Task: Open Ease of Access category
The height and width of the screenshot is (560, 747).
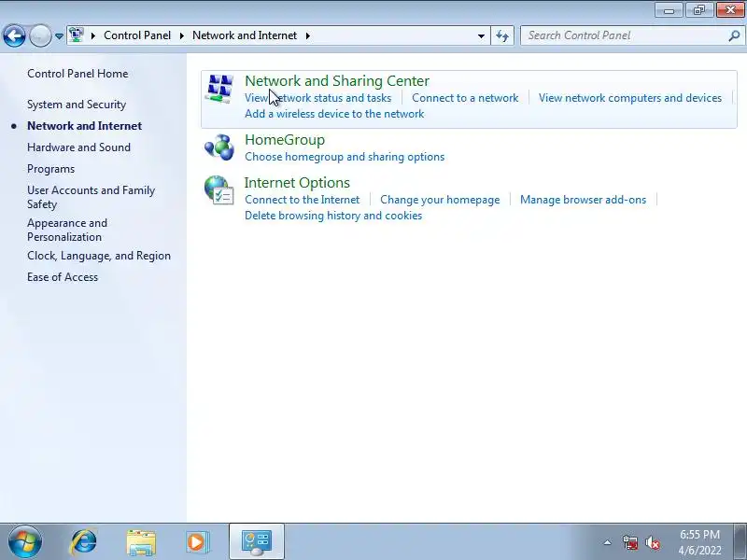Action: pyautogui.click(x=63, y=277)
